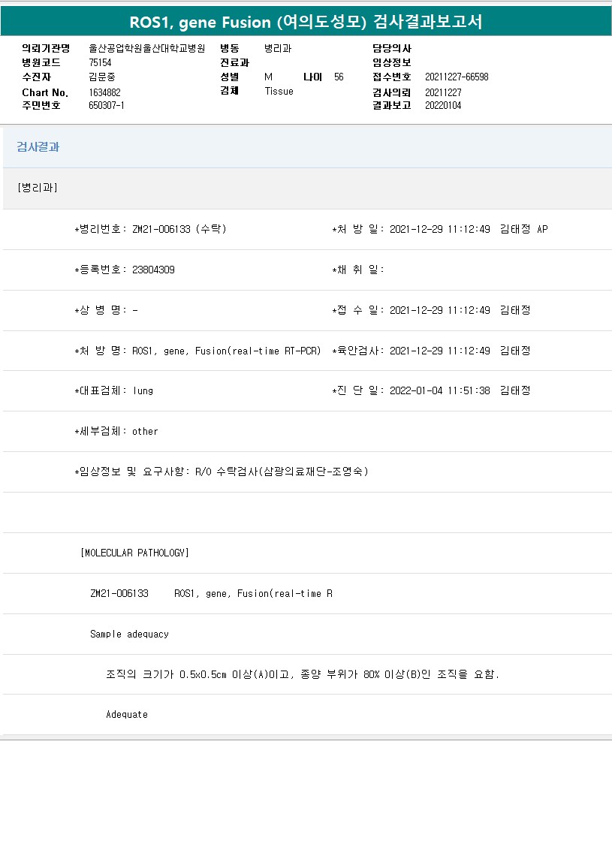The height and width of the screenshot is (868, 612).
Task: Click the 검체 value Tissue
Action: pyautogui.click(x=279, y=91)
